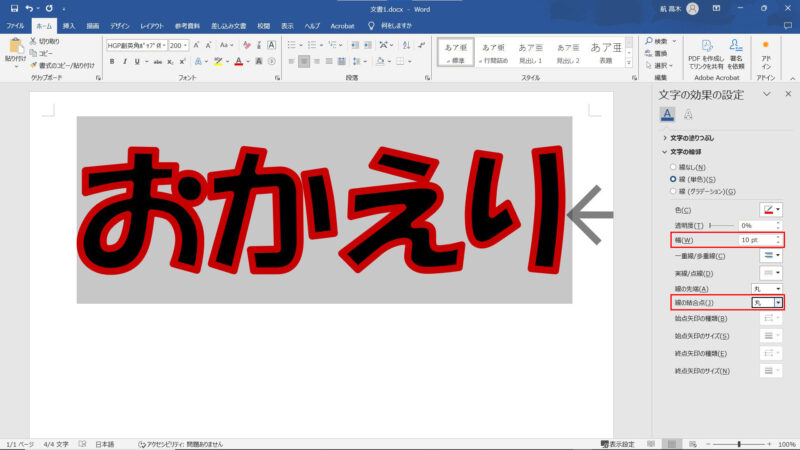The height and width of the screenshot is (450, 800).
Task: Open the outline 色 color picker
Action: click(771, 210)
